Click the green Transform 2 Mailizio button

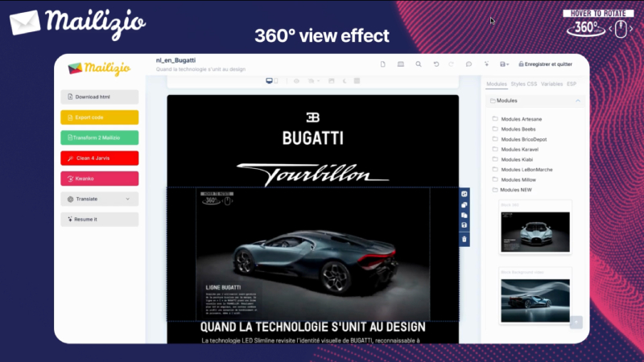pos(99,138)
